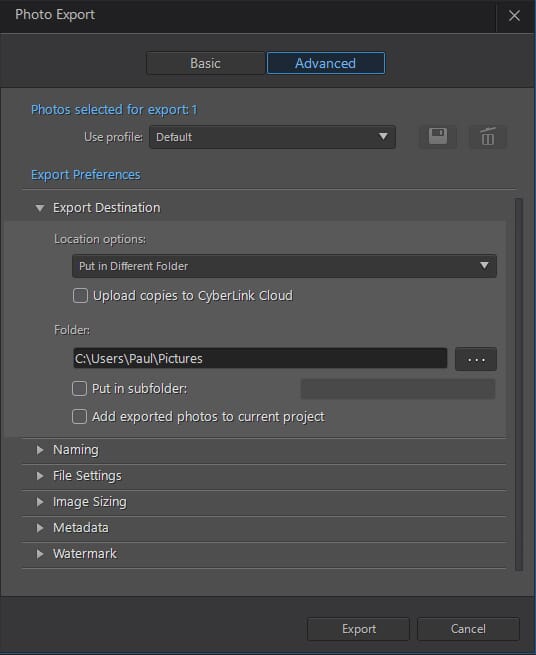
Task: Click the Location options dropdown arrow
Action: coord(484,266)
